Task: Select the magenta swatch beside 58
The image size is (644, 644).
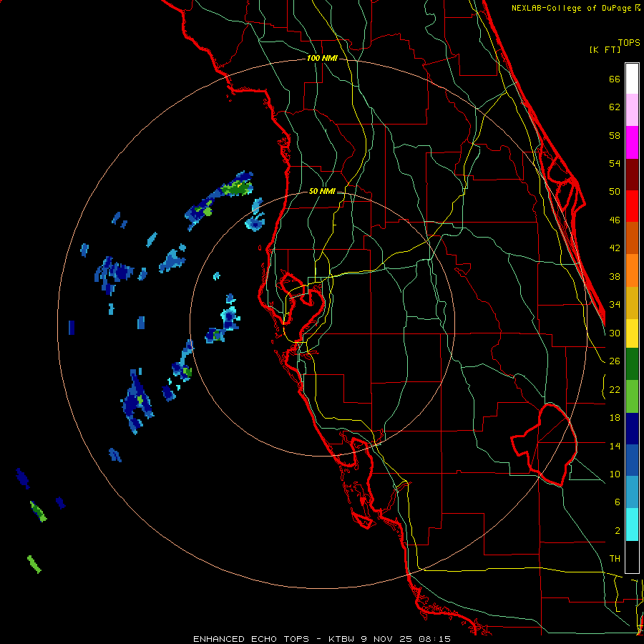Action: [632, 142]
